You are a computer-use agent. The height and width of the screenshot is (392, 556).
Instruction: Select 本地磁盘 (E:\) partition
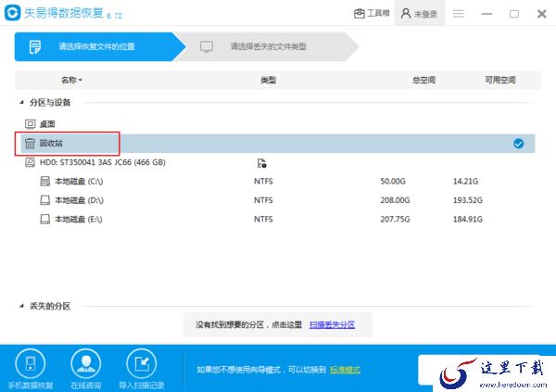coord(79,220)
